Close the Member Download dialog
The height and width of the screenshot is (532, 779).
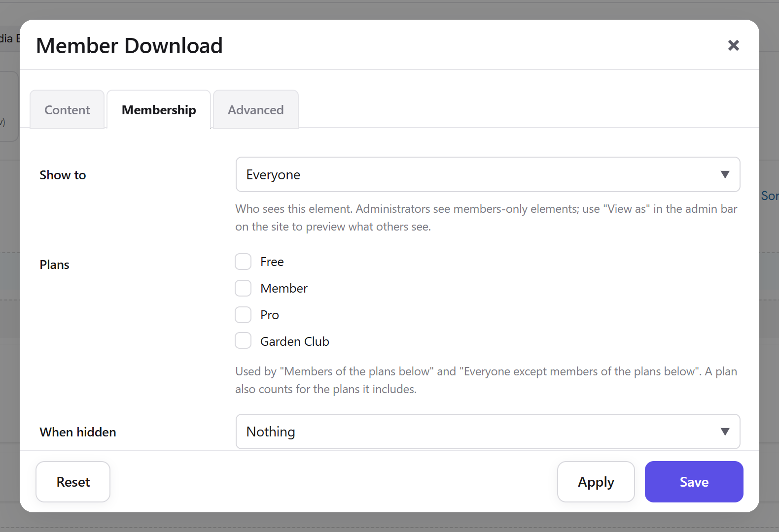734,45
